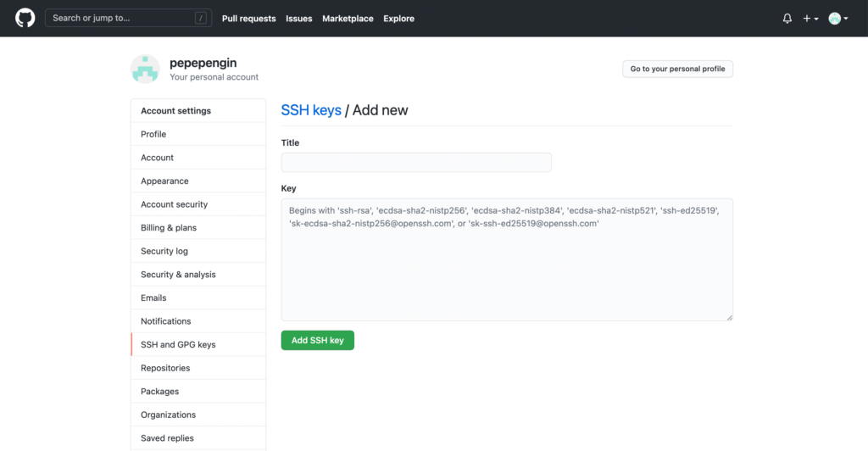Open Notifications in the settings sidebar
868x451 pixels.
pyautogui.click(x=198, y=321)
